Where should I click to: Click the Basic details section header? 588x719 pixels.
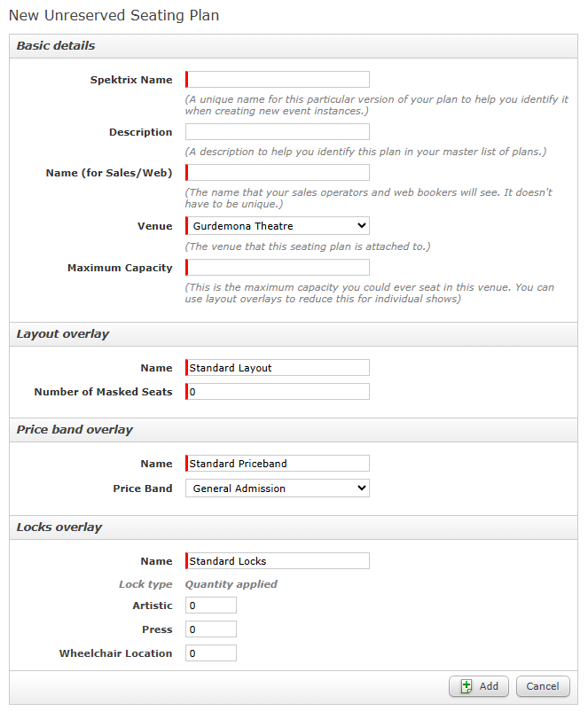click(294, 46)
